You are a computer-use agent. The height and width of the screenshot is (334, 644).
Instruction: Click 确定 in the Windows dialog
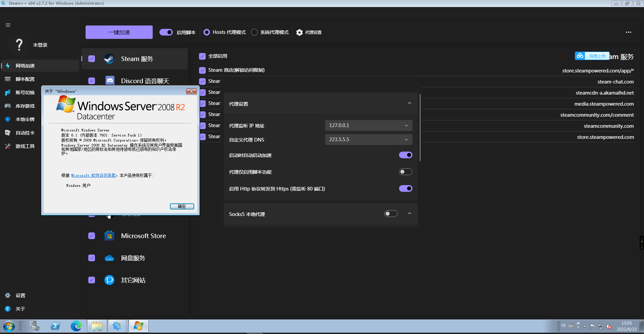182,206
